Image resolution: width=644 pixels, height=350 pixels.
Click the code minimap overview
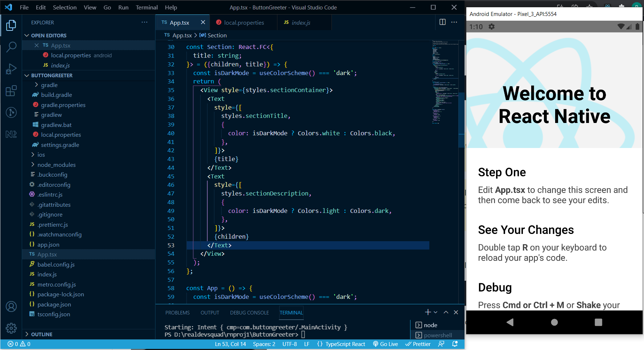click(445, 83)
